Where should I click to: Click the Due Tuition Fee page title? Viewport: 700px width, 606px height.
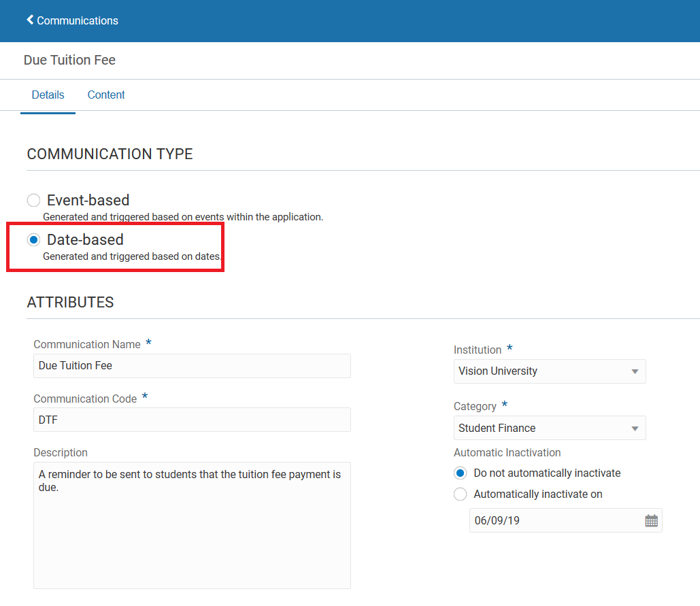[69, 60]
